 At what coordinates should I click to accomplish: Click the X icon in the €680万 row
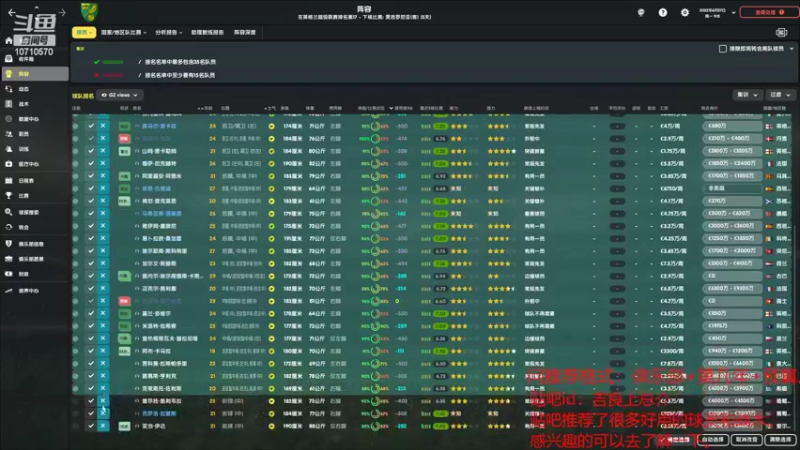click(x=103, y=126)
